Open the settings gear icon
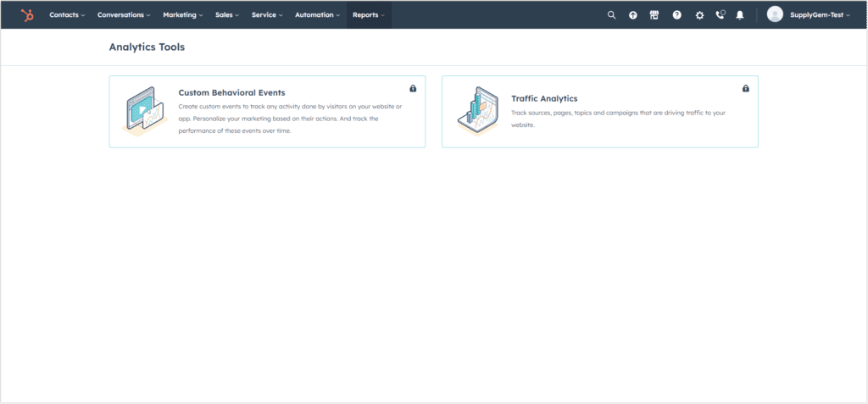Image resolution: width=868 pixels, height=404 pixels. 699,15
